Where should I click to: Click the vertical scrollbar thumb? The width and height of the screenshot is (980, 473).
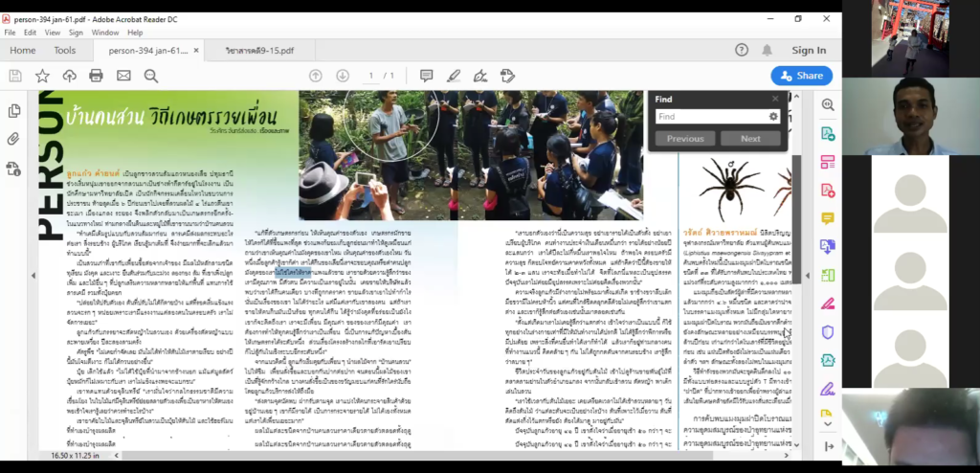[796, 219]
